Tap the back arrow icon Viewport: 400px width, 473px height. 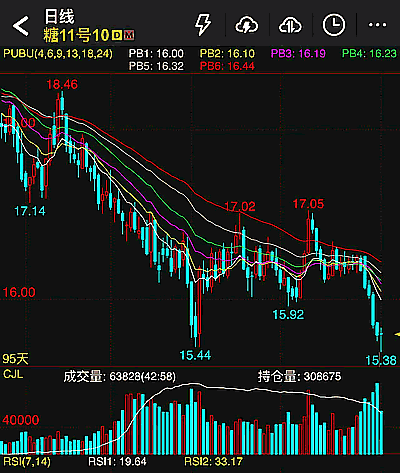pyautogui.click(x=21, y=25)
